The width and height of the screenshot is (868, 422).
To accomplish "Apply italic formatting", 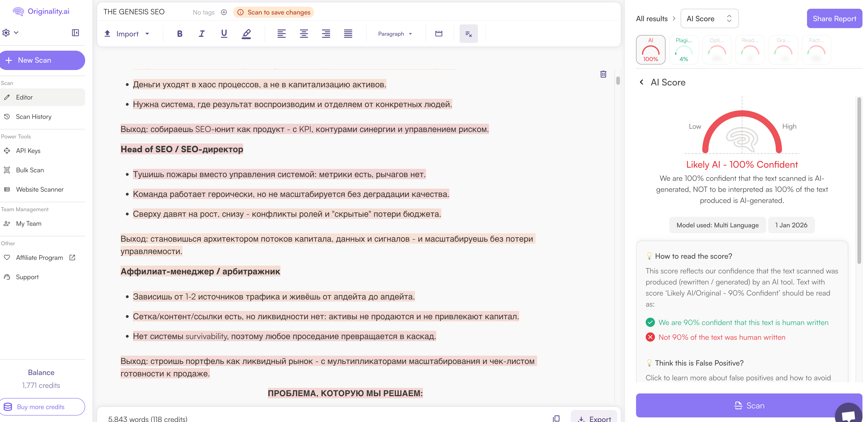I will pos(202,33).
